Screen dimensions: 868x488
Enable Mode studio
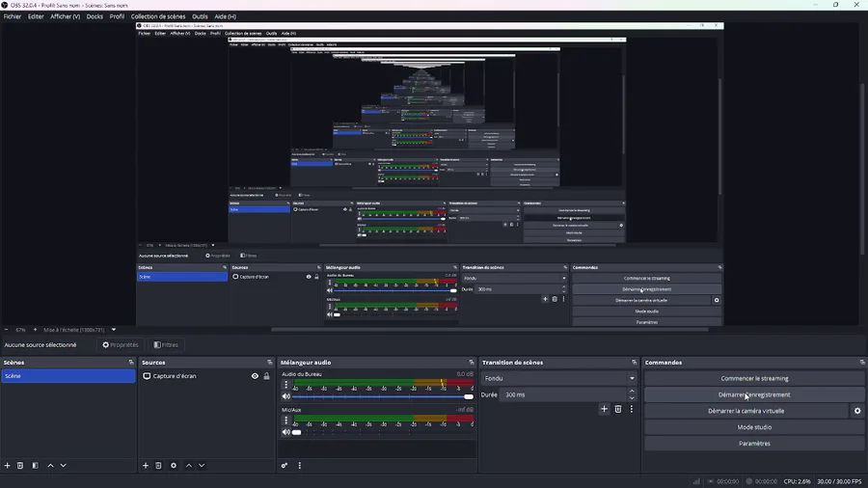[x=754, y=427]
